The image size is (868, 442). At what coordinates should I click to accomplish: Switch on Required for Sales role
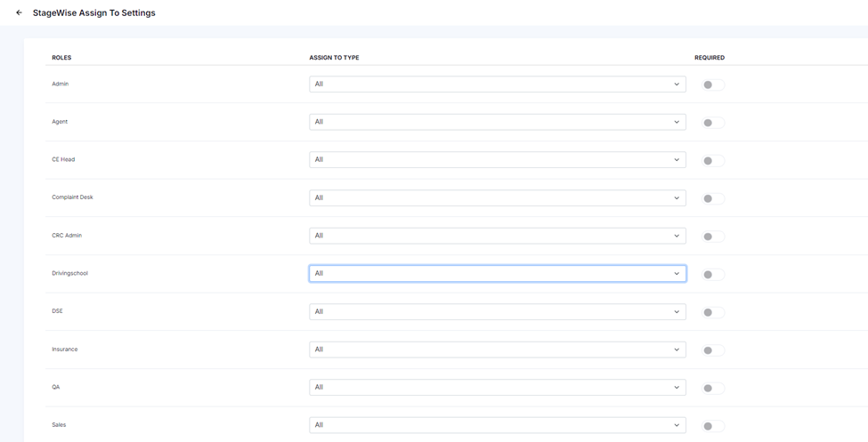[713, 426]
